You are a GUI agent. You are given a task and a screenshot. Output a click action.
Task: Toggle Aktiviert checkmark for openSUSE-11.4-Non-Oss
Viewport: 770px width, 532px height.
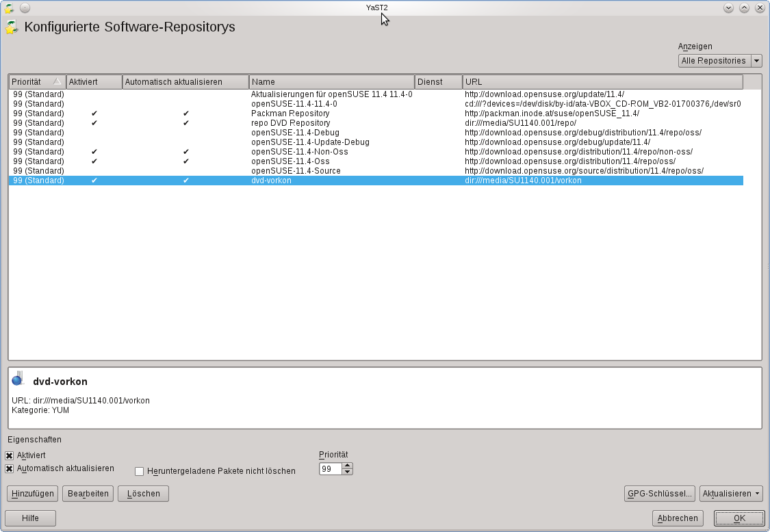pos(94,152)
